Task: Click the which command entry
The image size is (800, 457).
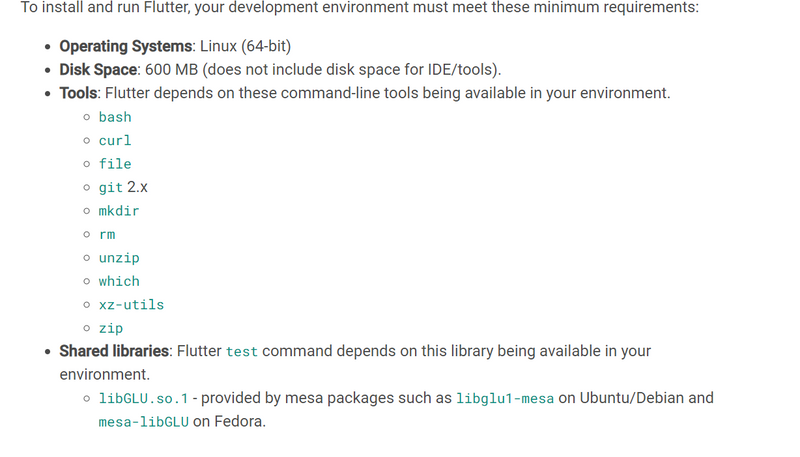Action: coord(119,282)
